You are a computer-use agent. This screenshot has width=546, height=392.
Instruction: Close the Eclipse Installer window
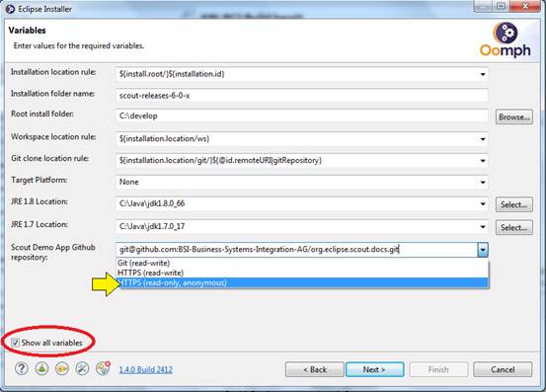pyautogui.click(x=525, y=6)
